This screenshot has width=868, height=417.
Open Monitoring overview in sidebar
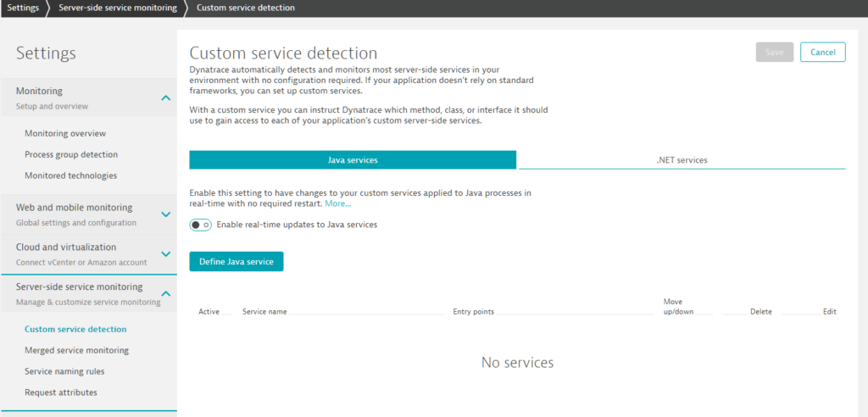pos(65,133)
